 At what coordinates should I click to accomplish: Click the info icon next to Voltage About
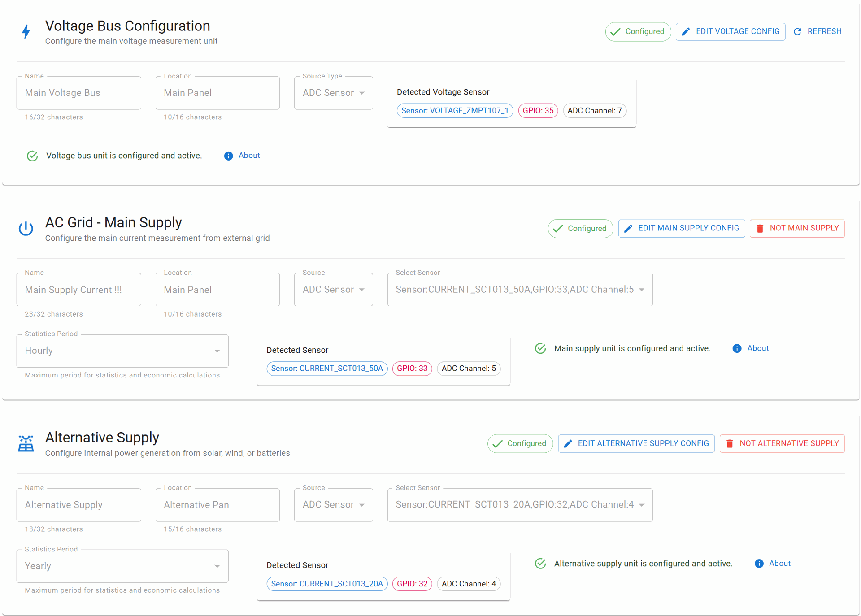(x=228, y=156)
